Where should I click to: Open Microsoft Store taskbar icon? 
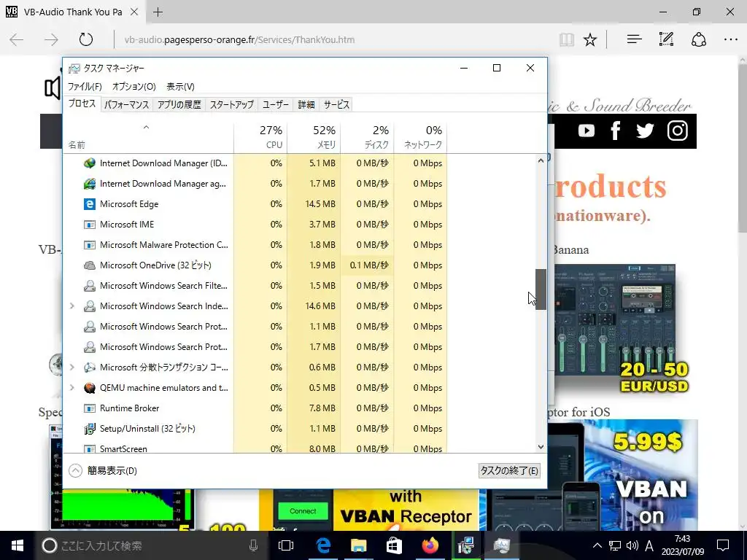click(x=394, y=545)
